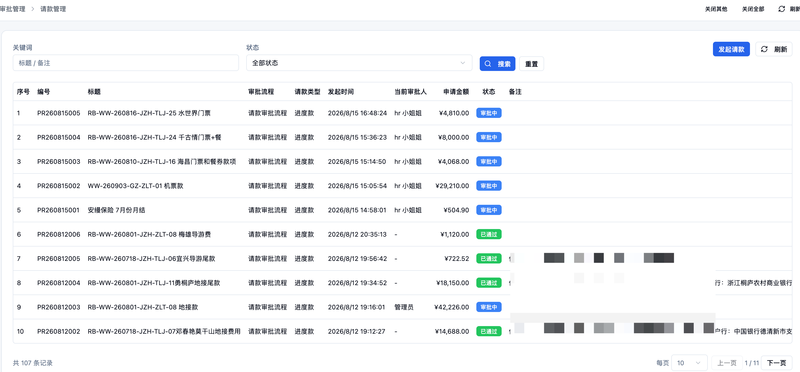The height and width of the screenshot is (372, 800).
Task: Click title 千古情门票+餐 row entry
Action: pos(154,137)
